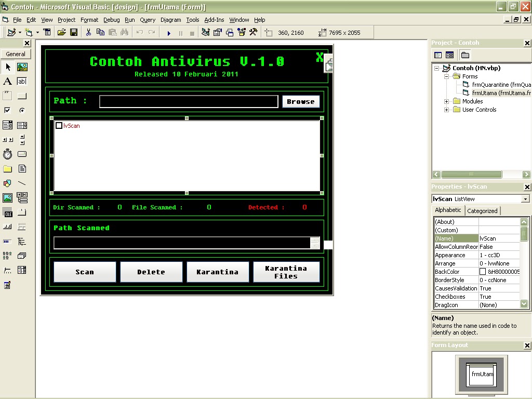Collapse the Contoh (HN.vbp) project node
The height and width of the screenshot is (399, 532).
click(437, 68)
